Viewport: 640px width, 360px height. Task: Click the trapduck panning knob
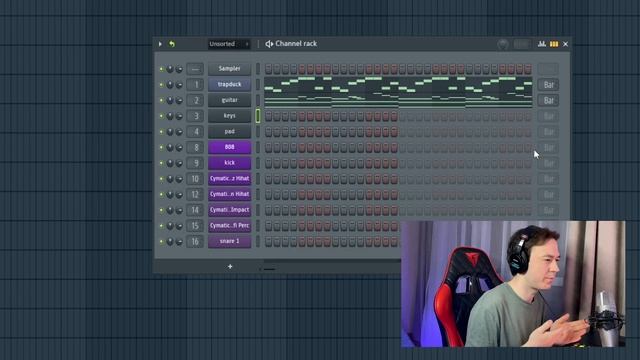coord(170,84)
